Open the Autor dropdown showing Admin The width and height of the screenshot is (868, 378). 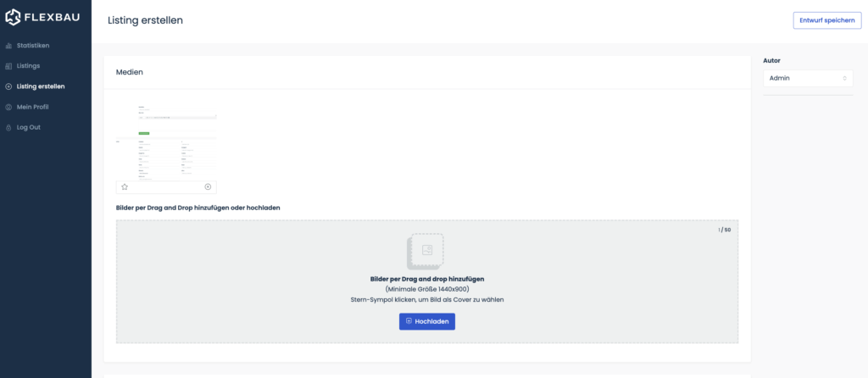[806, 78]
